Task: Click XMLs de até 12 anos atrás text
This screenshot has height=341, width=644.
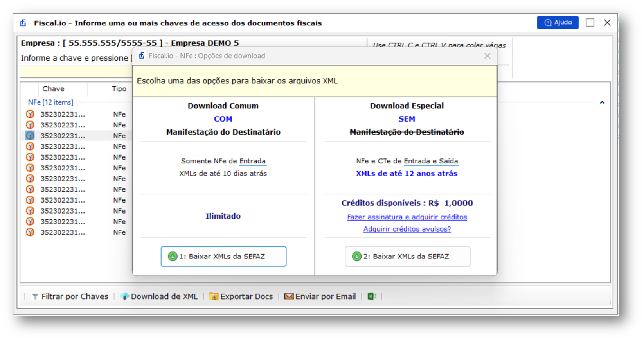Action: [407, 174]
